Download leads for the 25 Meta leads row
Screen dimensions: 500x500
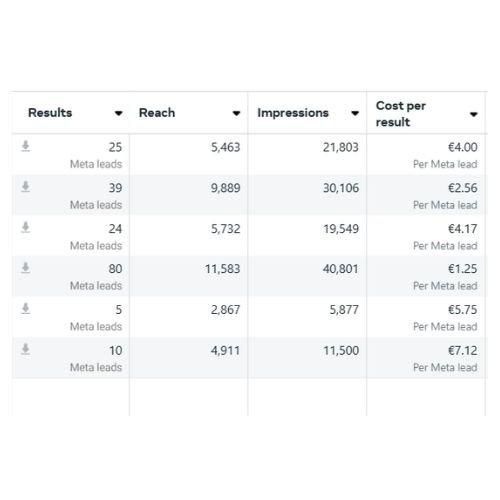click(26, 146)
